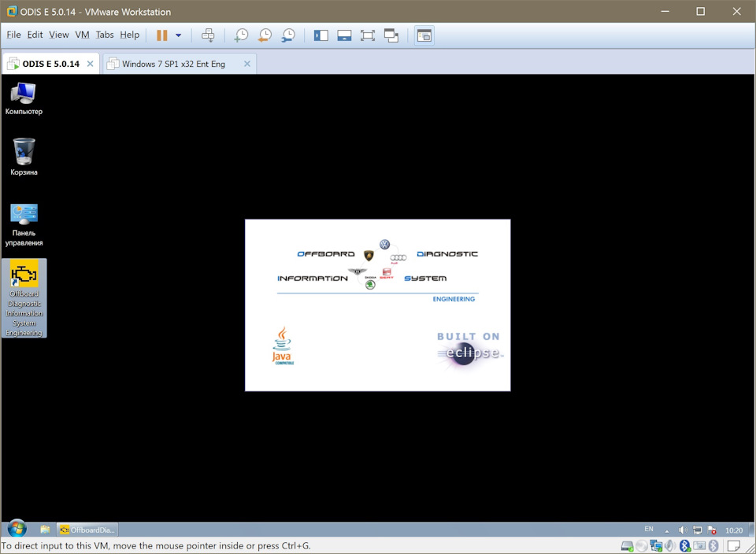
Task: Show hidden guest tray icons
Action: (x=667, y=530)
